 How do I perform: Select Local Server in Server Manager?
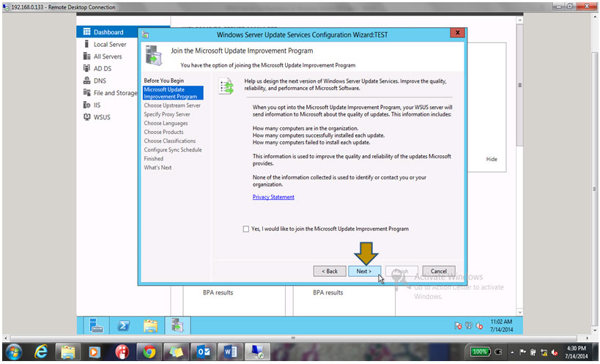109,45
